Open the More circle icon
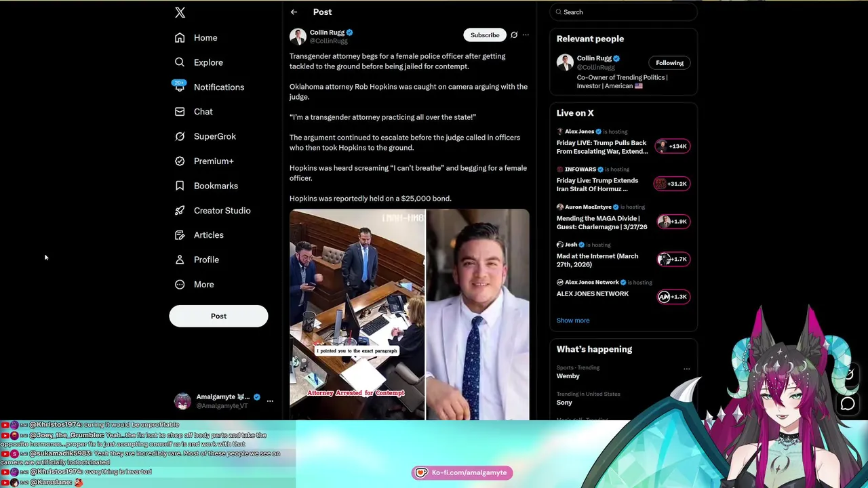 tap(180, 285)
